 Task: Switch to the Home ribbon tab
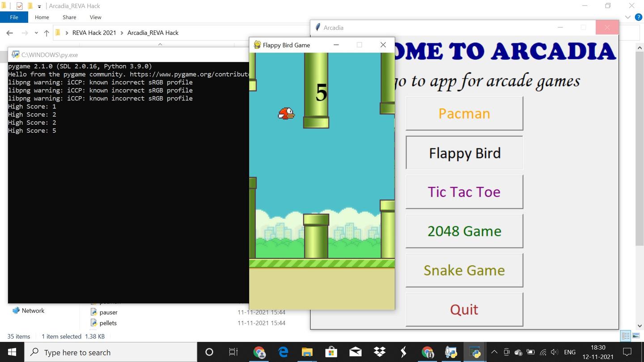point(42,17)
